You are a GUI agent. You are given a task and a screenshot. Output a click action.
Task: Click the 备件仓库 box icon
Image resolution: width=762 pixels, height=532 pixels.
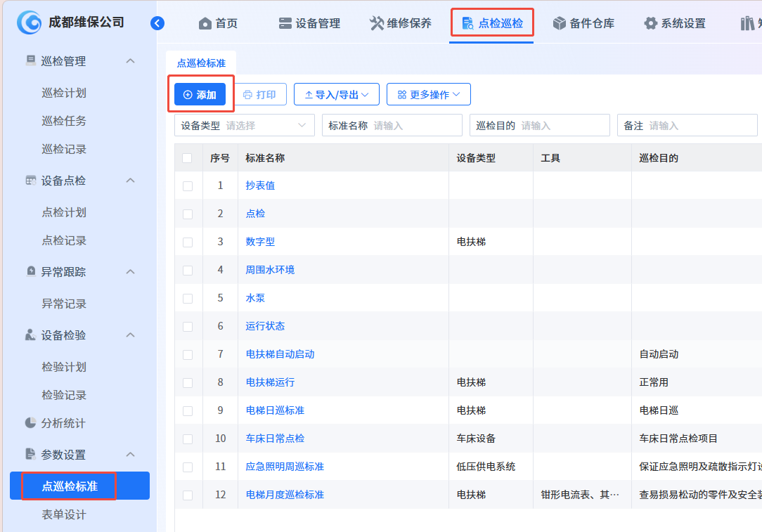point(560,23)
